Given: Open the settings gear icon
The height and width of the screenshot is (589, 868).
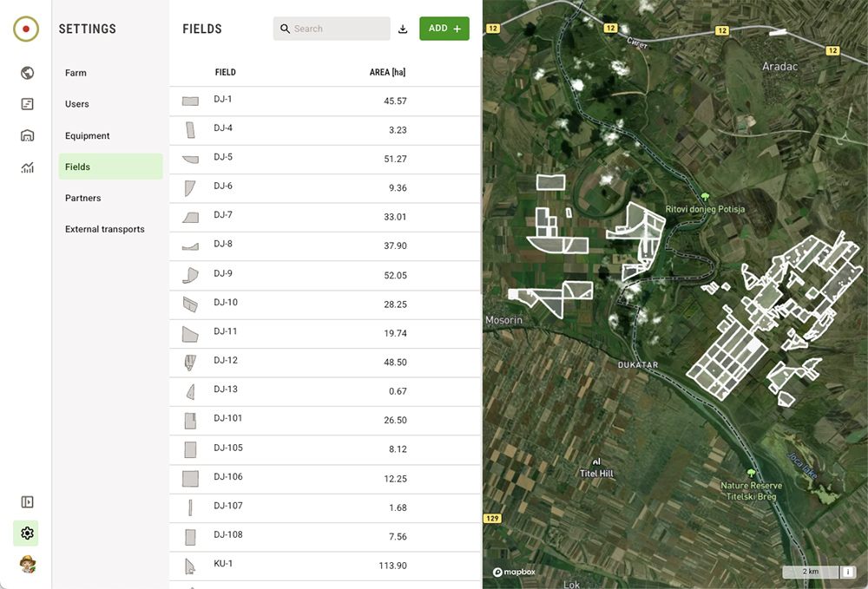Looking at the screenshot, I should click(27, 533).
